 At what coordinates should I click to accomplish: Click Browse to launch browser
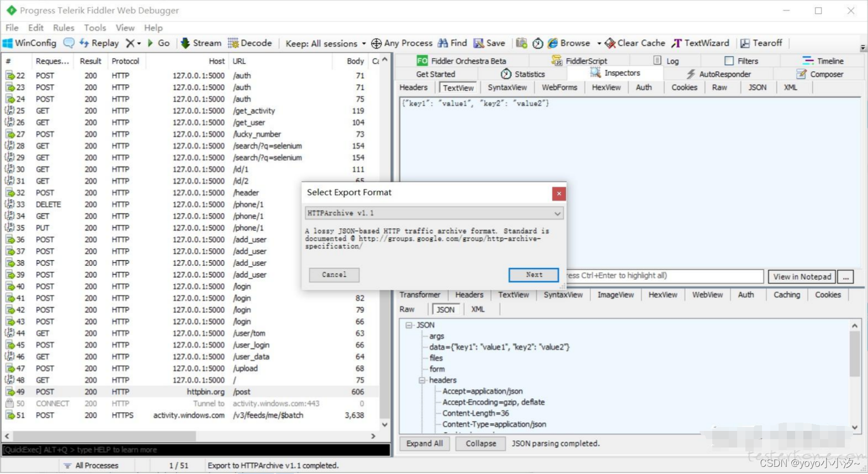click(x=569, y=43)
